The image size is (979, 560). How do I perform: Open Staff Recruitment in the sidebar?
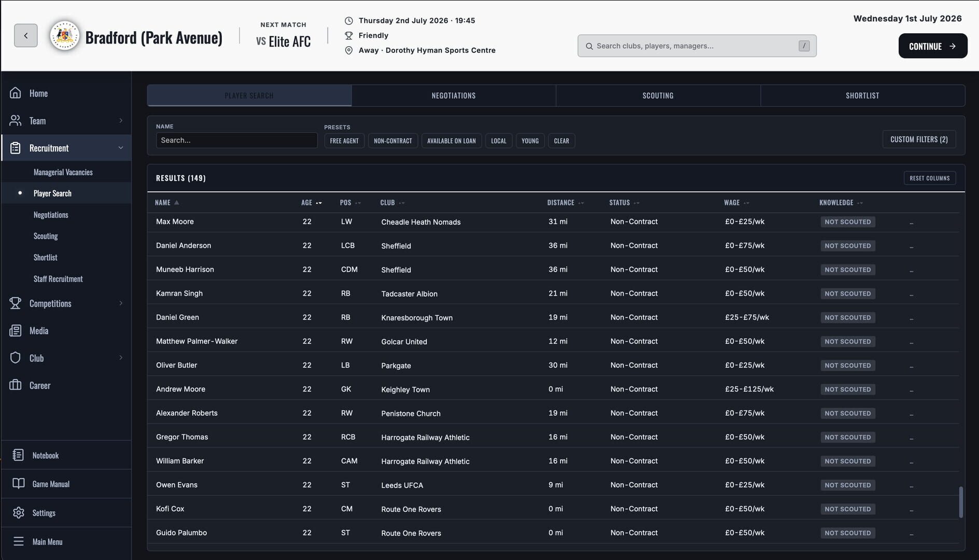(58, 279)
